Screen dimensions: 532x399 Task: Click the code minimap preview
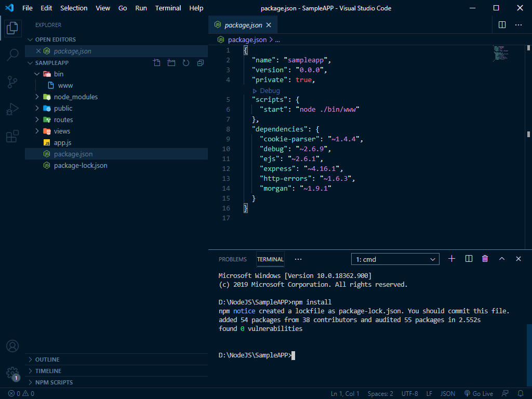point(501,54)
